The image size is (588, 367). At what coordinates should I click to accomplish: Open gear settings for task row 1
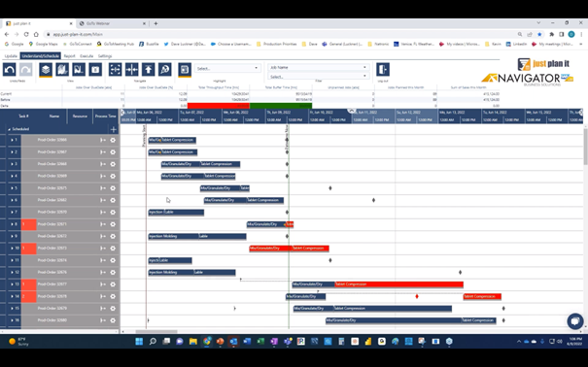tap(113, 140)
